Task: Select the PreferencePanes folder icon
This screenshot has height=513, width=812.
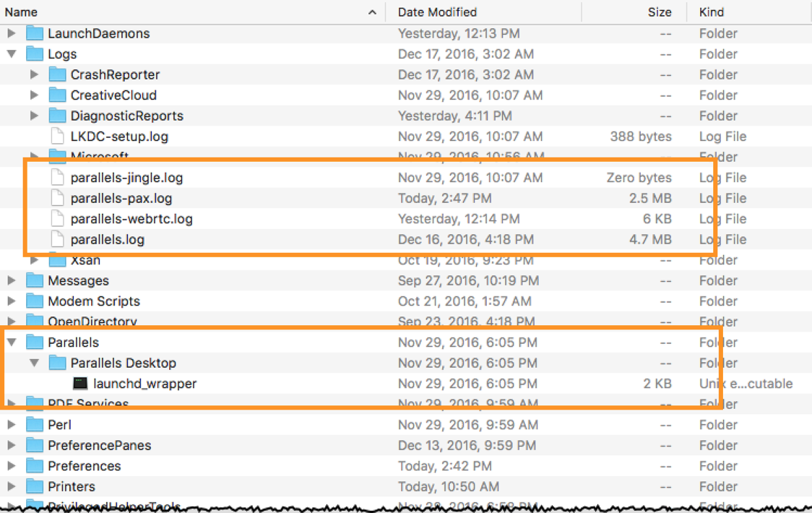Action: (35, 445)
